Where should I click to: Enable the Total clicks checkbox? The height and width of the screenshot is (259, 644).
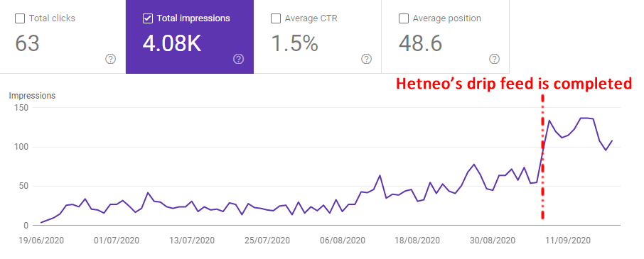tap(19, 18)
